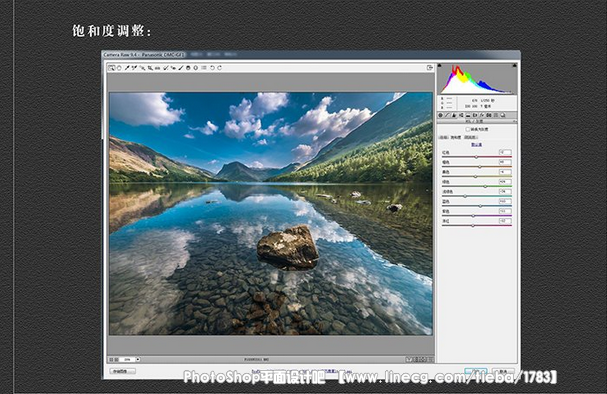Click the rotate clockwise icon
The image size is (607, 394).
pyautogui.click(x=219, y=68)
